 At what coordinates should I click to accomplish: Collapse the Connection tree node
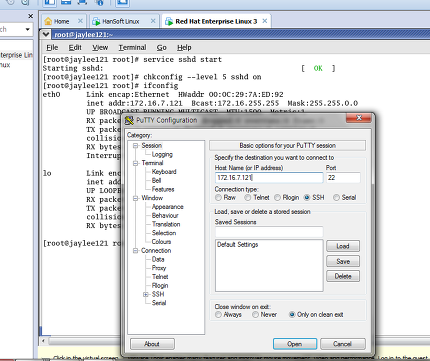click(x=135, y=251)
